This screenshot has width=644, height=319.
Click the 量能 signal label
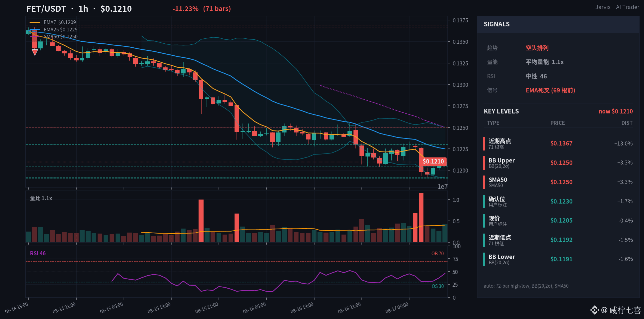pos(492,62)
